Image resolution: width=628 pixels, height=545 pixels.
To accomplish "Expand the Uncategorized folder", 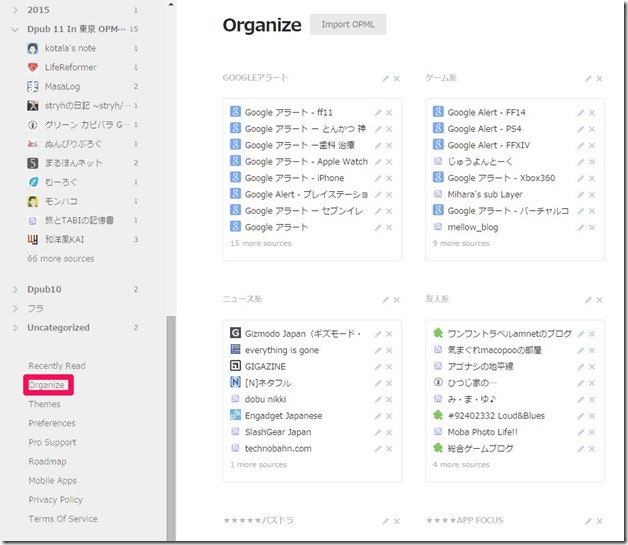I will [x=15, y=328].
